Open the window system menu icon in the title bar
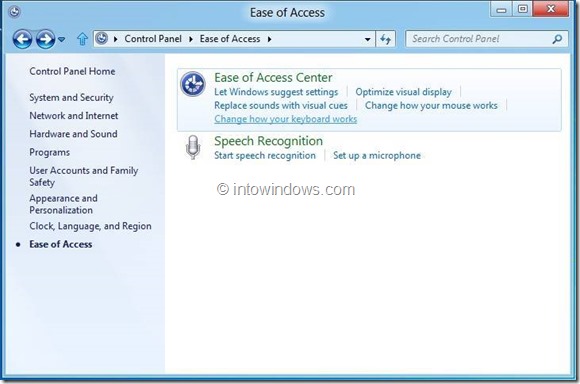This screenshot has width=580, height=384. pyautogui.click(x=14, y=12)
